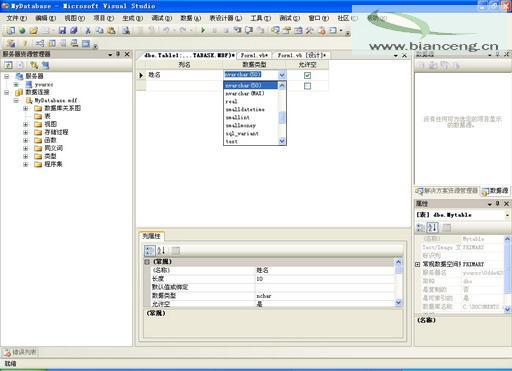
Task: Select sql_variant in the data type list
Action: coord(251,133)
